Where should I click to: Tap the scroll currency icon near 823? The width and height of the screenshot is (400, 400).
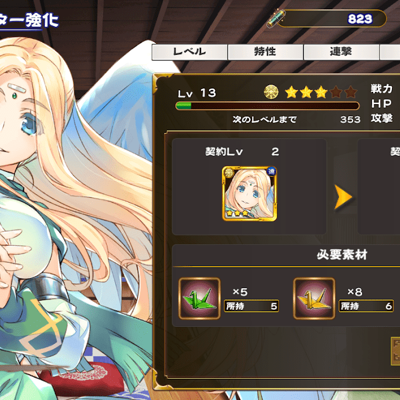pos(276,18)
